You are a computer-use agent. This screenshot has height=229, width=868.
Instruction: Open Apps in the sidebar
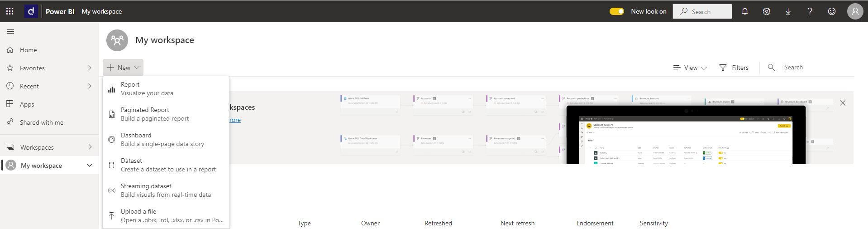pyautogui.click(x=49, y=104)
